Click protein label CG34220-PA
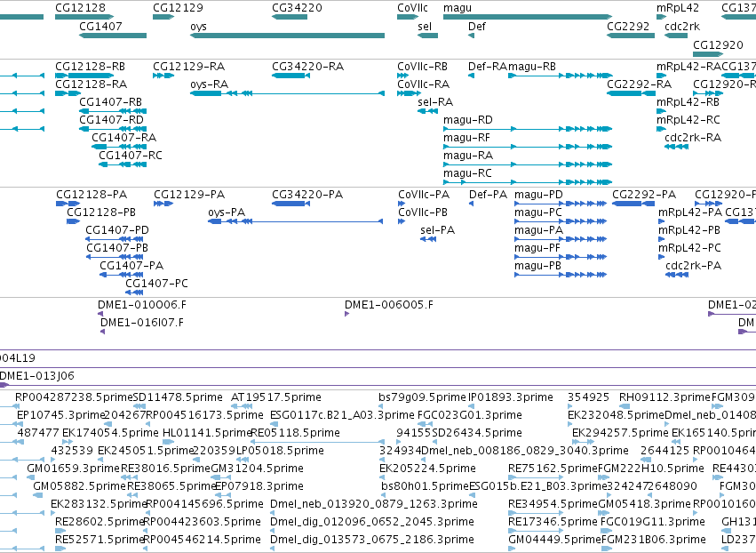 tap(307, 195)
